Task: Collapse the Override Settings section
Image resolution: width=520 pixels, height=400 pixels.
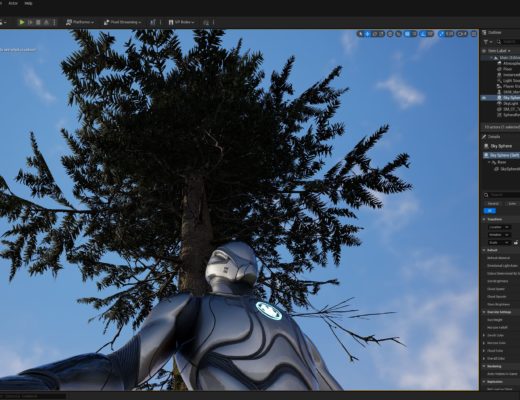Action: 484,312
